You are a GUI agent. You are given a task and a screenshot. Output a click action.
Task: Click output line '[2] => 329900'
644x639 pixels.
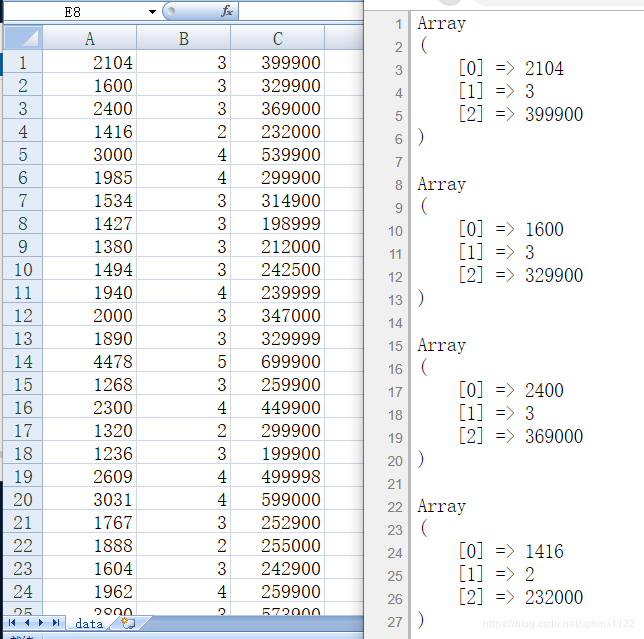click(x=521, y=275)
